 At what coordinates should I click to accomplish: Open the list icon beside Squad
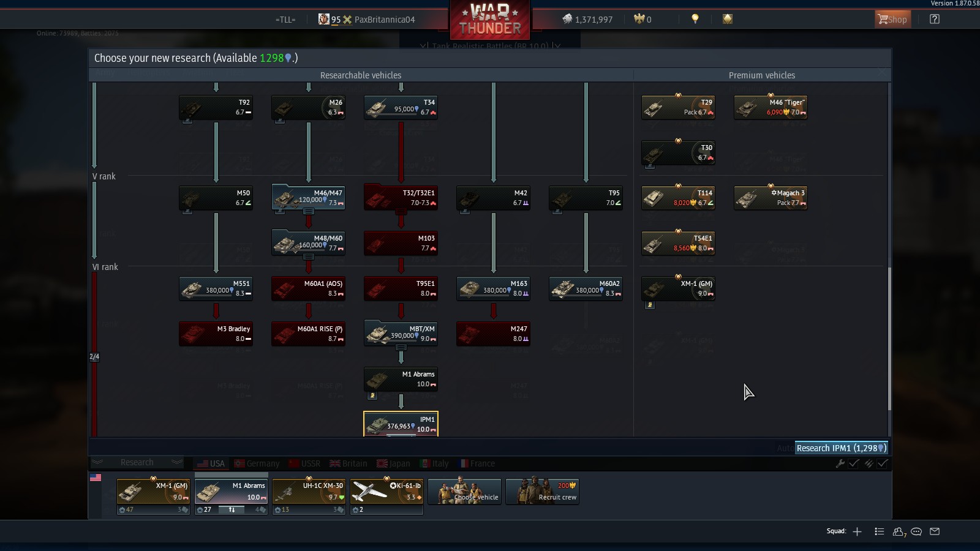879,531
